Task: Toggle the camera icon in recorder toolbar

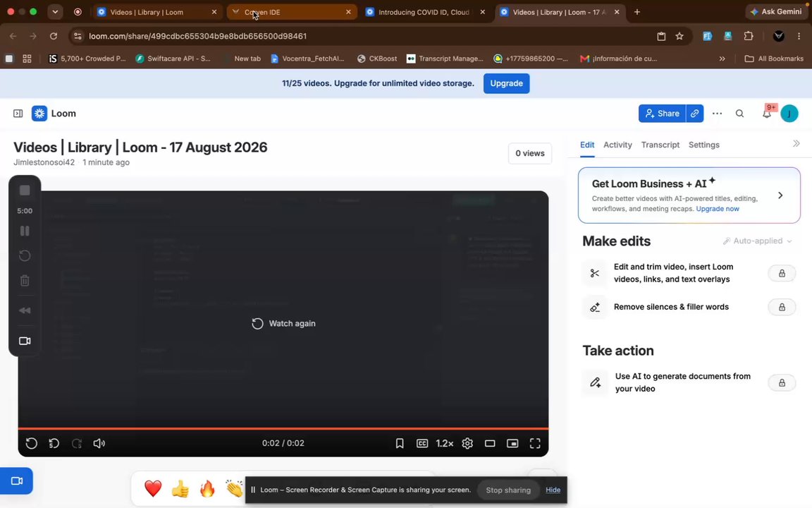Action: (x=25, y=341)
